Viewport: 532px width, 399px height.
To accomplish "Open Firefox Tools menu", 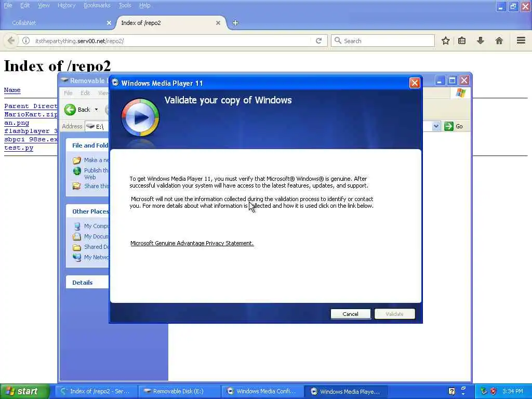I will point(125,5).
